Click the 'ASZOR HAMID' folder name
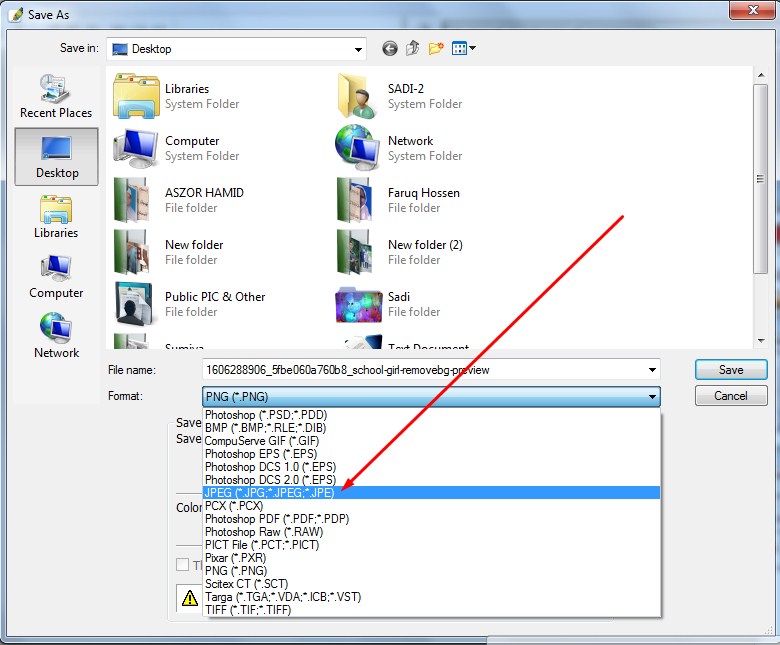The height and width of the screenshot is (645, 780). pos(204,192)
